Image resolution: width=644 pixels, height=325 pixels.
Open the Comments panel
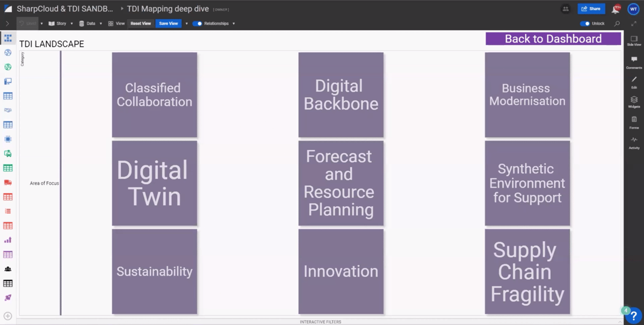634,62
